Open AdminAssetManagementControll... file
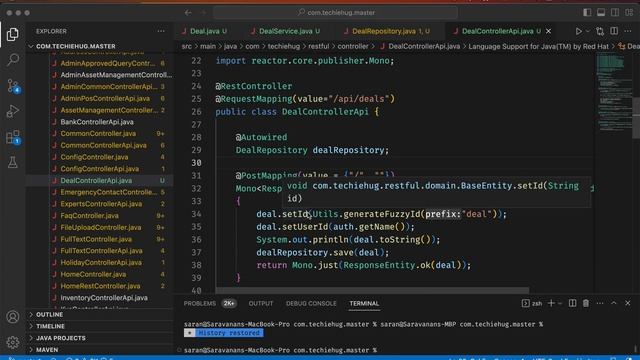Image resolution: width=640 pixels, height=360 pixels. click(116, 75)
